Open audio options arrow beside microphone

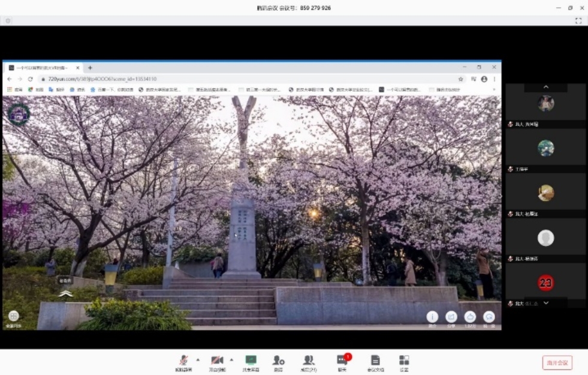[198, 360]
